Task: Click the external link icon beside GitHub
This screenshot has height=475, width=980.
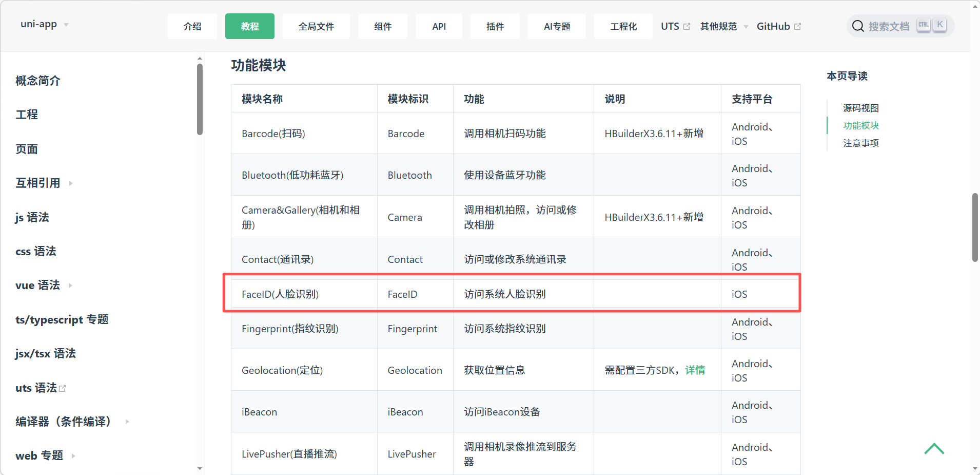Action: click(797, 27)
